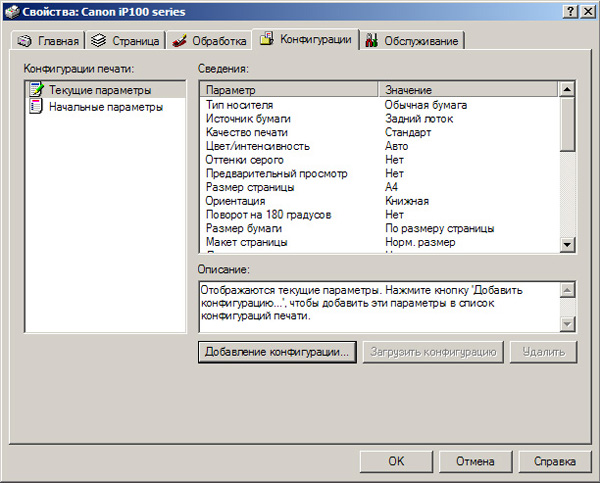Click the Оттенки серого parameter

245,160
